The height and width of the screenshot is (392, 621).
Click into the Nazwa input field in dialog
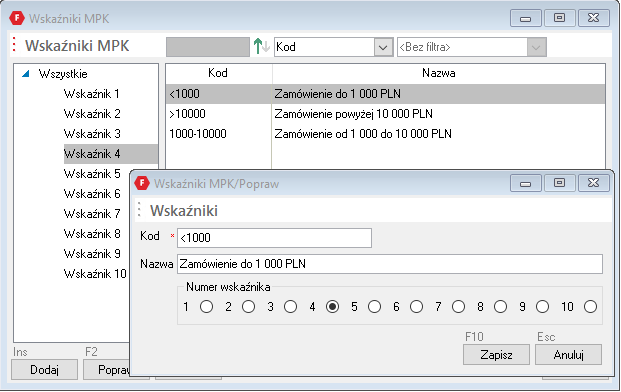390,264
